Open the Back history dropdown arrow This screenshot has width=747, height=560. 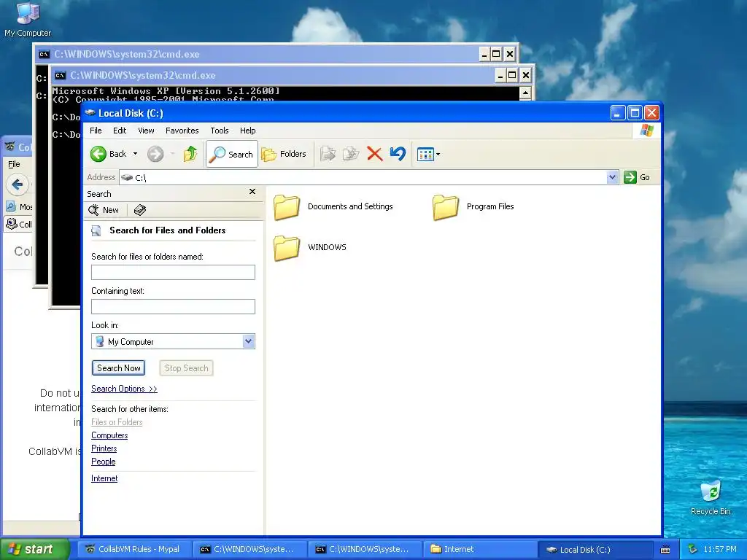point(135,154)
